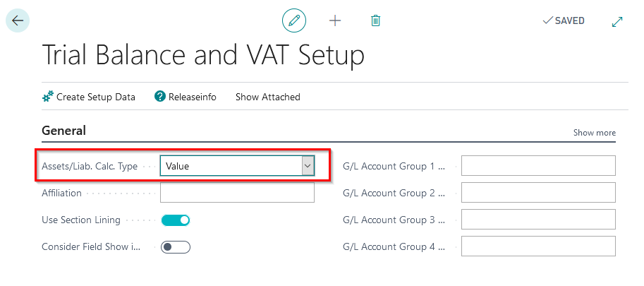Select the G/L Account Group 4 field
Image resolution: width=644 pixels, height=286 pixels.
click(538, 246)
